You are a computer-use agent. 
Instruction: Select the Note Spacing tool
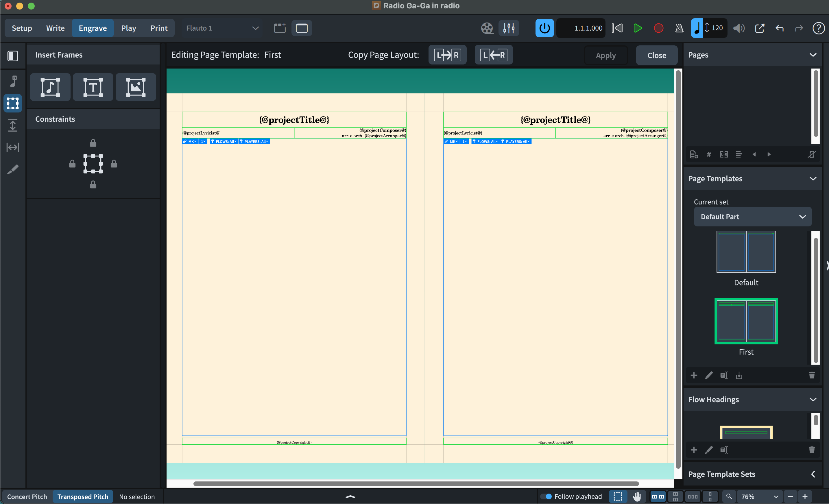pos(13,147)
